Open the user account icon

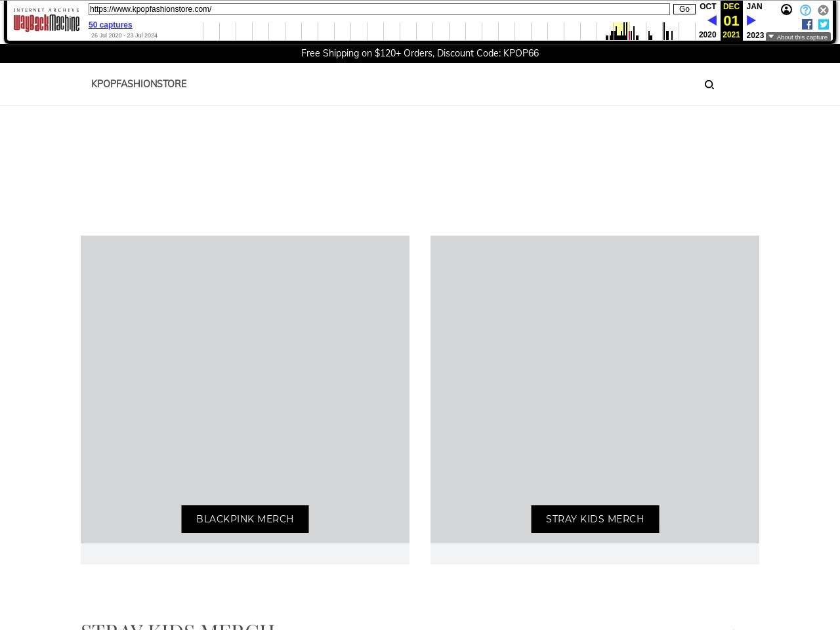[786, 10]
